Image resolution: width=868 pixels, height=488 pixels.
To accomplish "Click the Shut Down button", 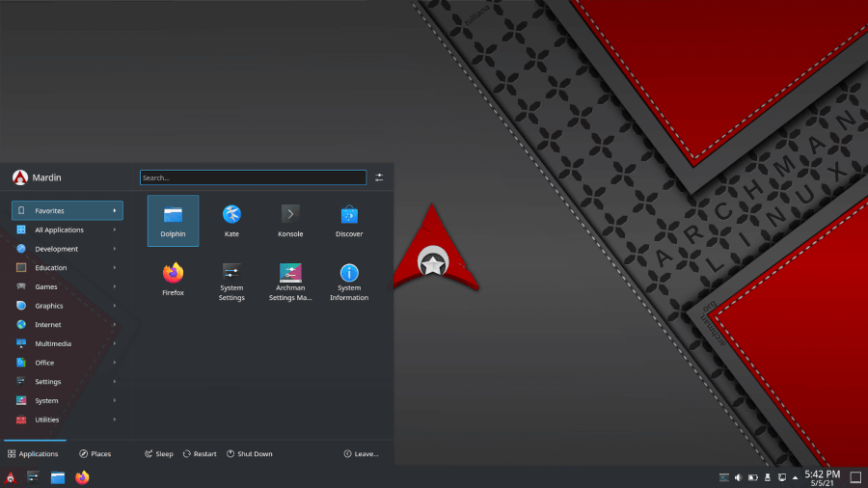I will coord(250,453).
